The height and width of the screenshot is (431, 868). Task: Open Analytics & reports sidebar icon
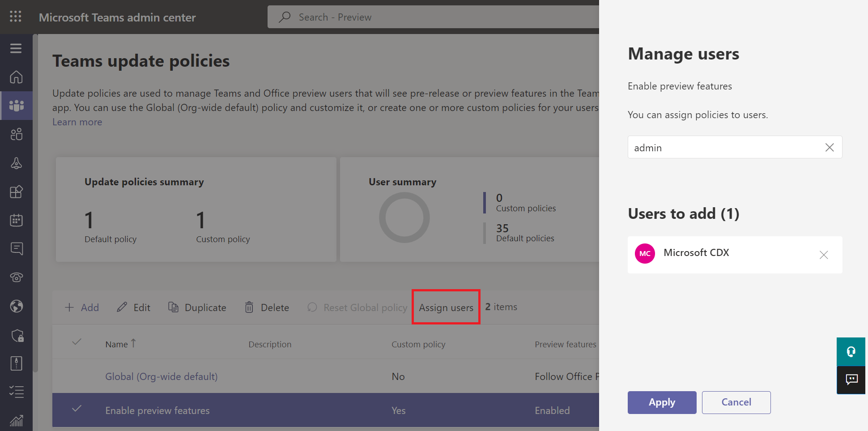click(x=16, y=421)
